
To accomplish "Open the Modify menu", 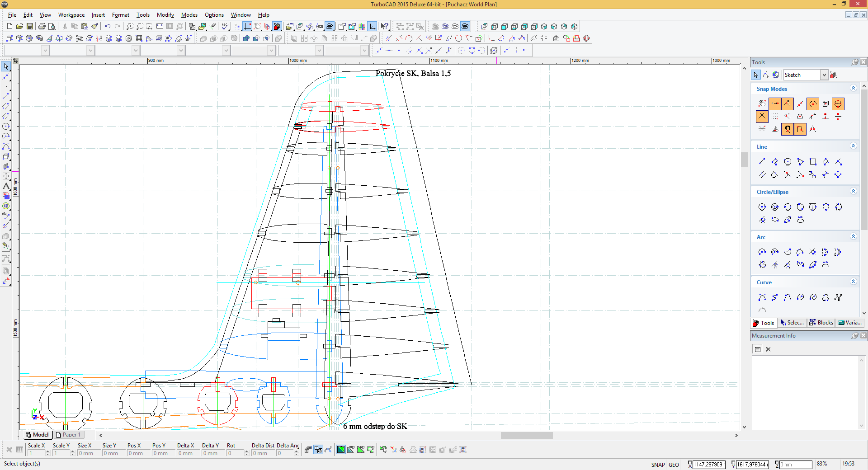I will tap(165, 15).
